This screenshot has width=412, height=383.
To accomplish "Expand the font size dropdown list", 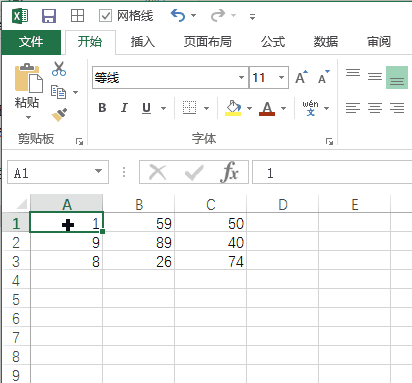I will coord(282,78).
